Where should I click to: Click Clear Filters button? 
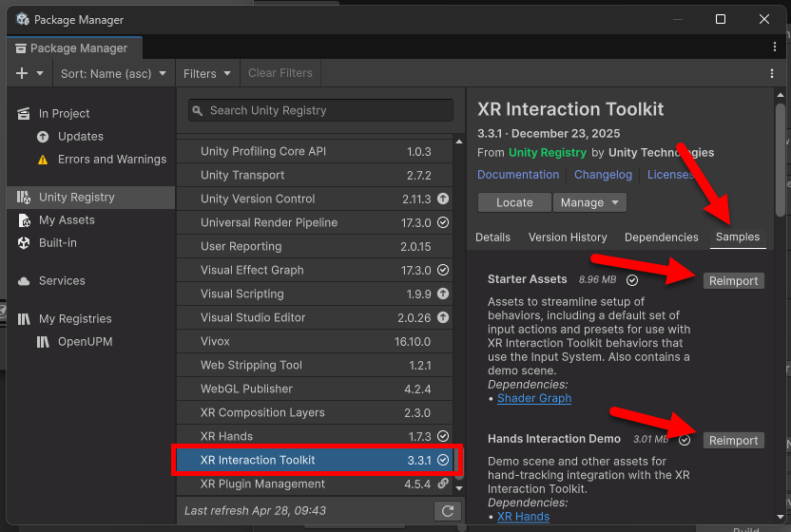[x=280, y=73]
